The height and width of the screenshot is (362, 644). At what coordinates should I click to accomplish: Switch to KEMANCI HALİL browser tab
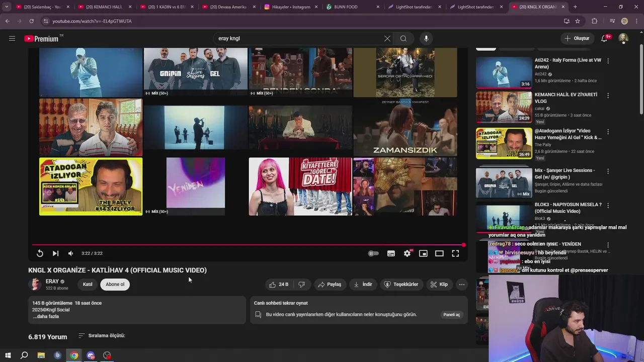tap(104, 7)
